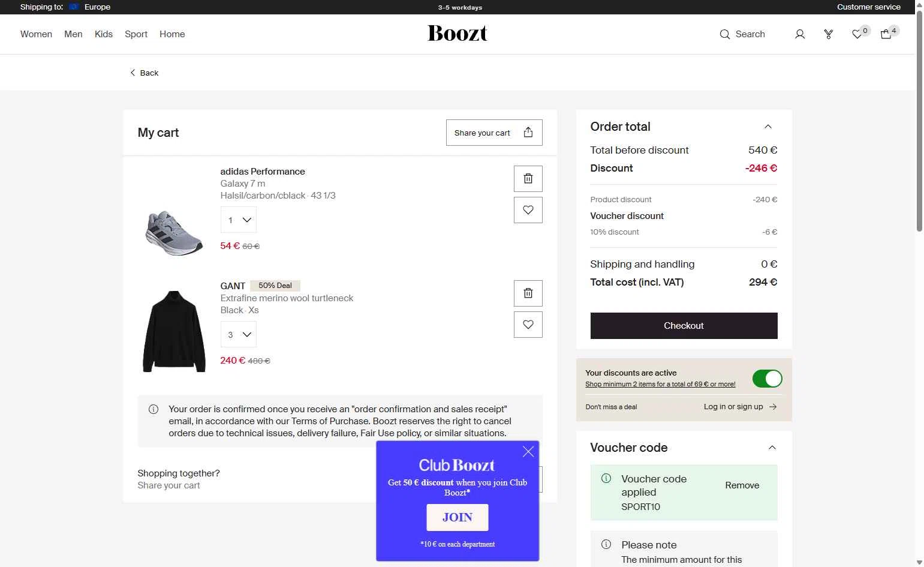Delete GANT merino turtleneck from cart
This screenshot has width=924, height=567.
pyautogui.click(x=528, y=293)
